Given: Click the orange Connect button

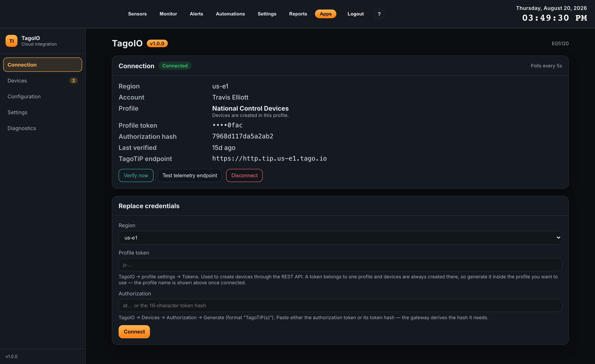Looking at the screenshot, I should (134, 332).
